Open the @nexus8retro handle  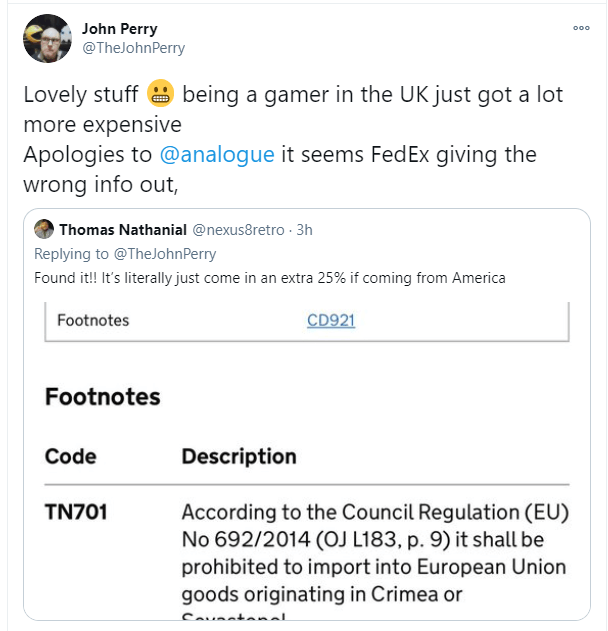click(238, 230)
